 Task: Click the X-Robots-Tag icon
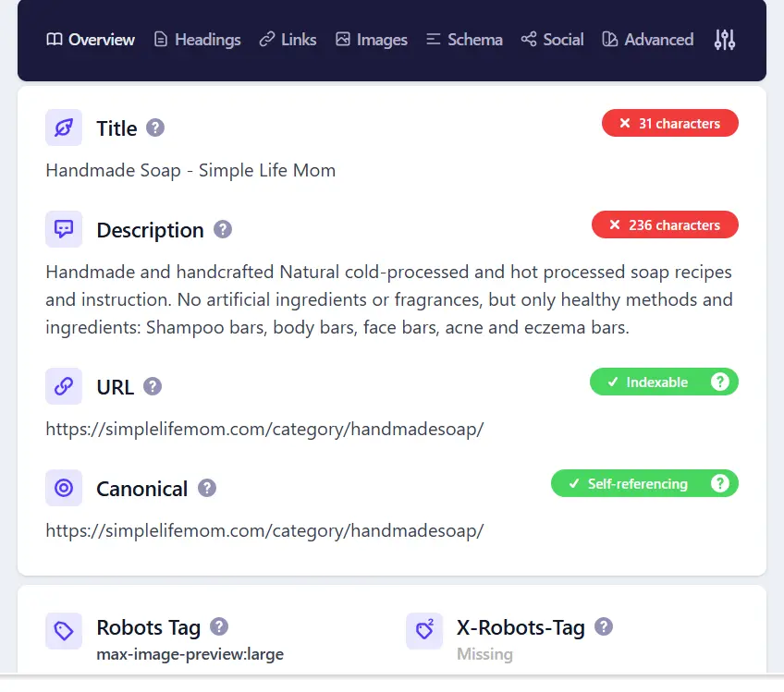click(424, 630)
